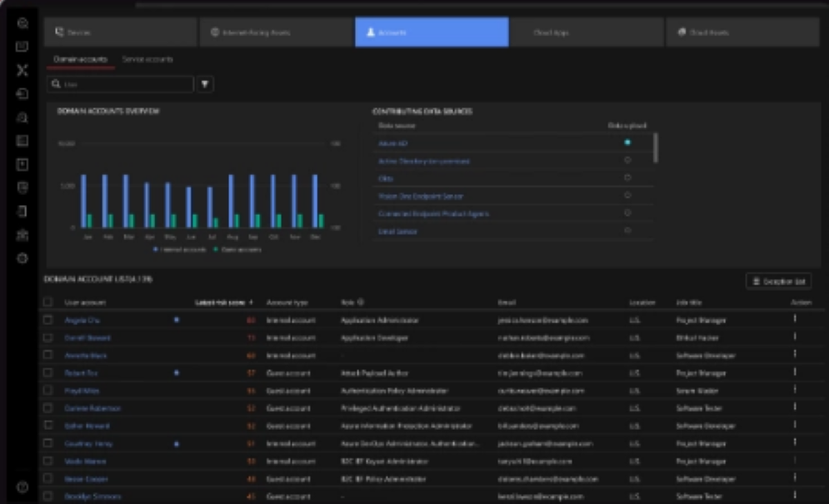This screenshot has width=829, height=504.
Task: Open the action menu for Courtney Henry
Action: tap(795, 443)
